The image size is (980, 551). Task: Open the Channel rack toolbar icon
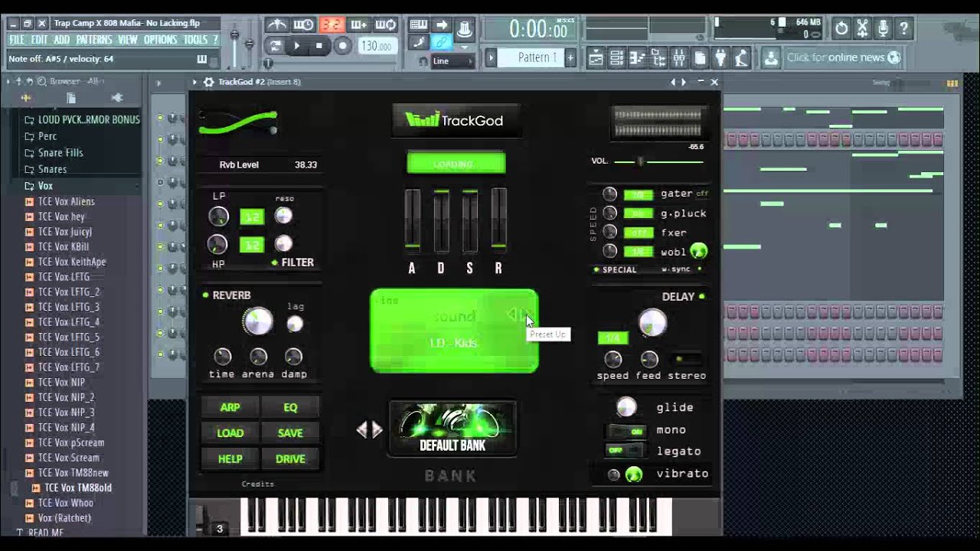coord(616,58)
